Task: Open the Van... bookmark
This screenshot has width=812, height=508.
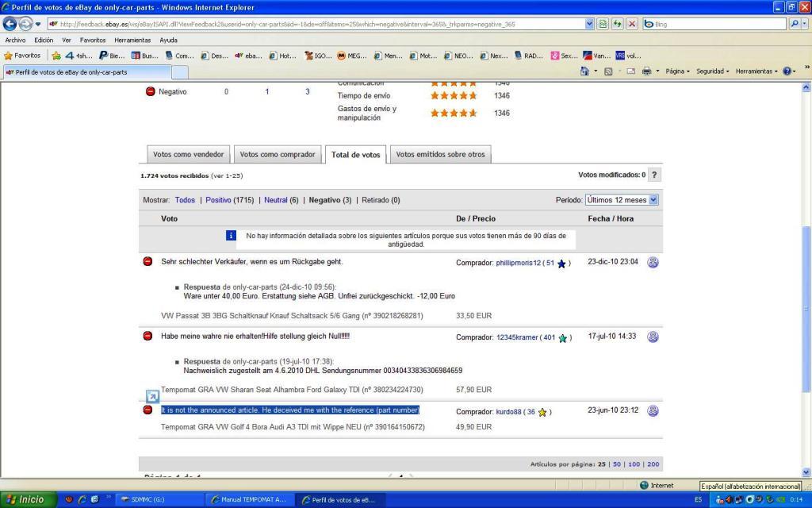Action: click(596, 56)
